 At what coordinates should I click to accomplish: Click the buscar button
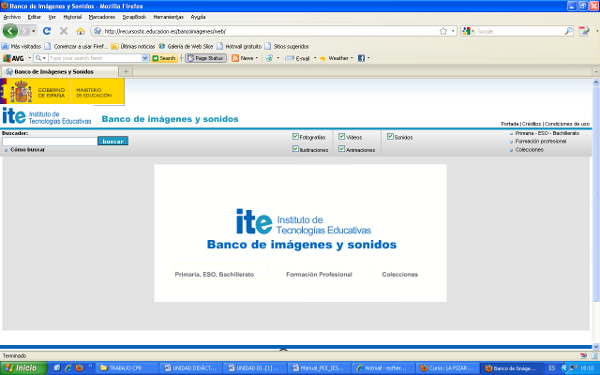[113, 141]
